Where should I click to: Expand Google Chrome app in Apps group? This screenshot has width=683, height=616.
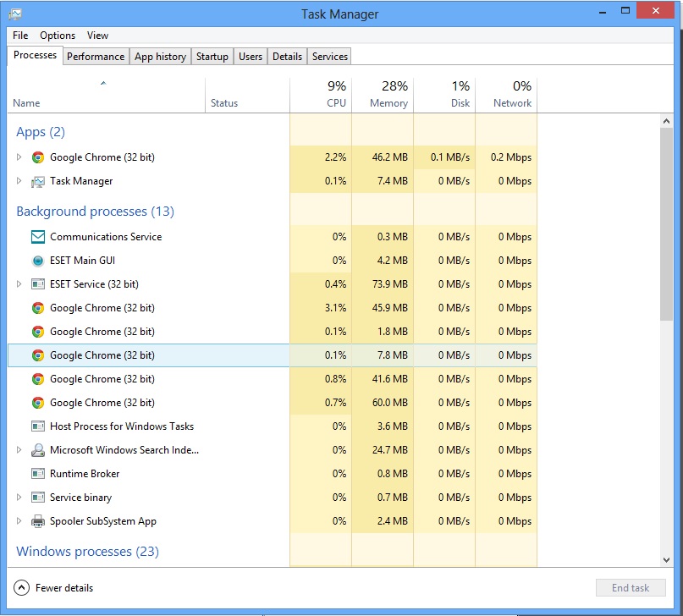[x=19, y=157]
